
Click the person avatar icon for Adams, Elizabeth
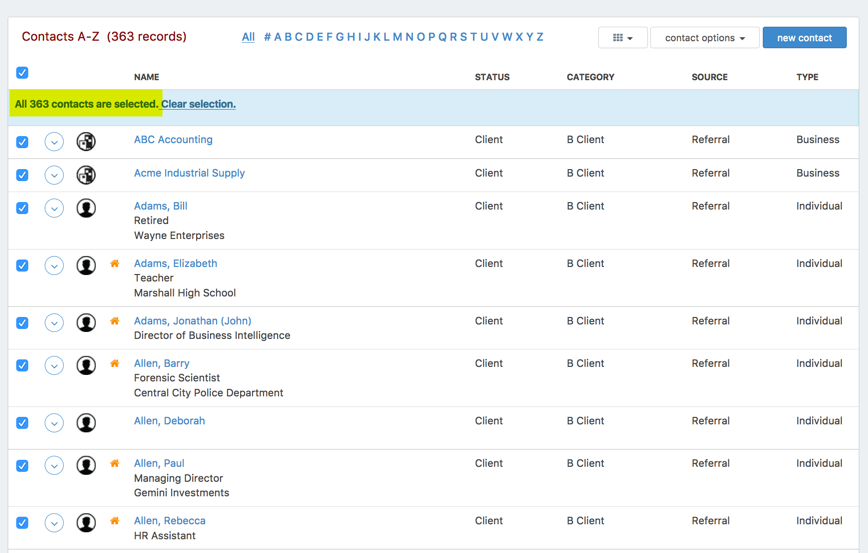pyautogui.click(x=86, y=266)
